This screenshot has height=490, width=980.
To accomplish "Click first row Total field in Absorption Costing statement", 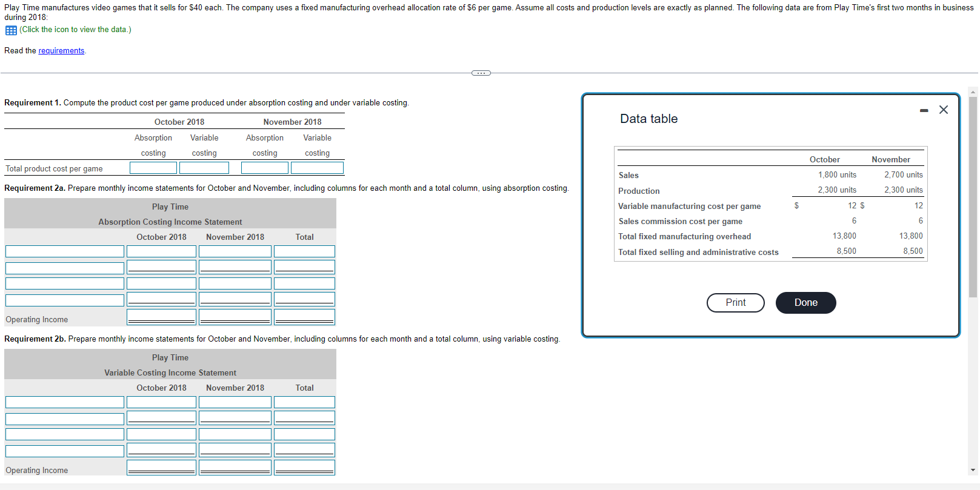I will (x=304, y=251).
